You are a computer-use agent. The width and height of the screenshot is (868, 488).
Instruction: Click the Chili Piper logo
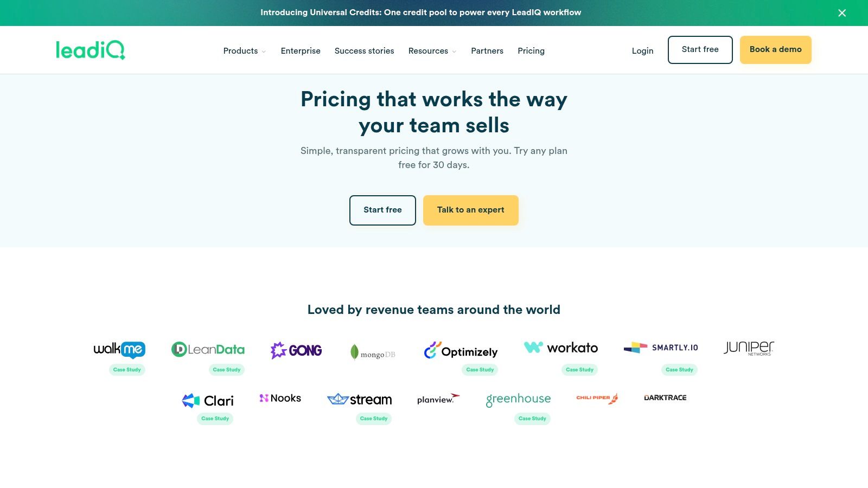[x=597, y=399]
